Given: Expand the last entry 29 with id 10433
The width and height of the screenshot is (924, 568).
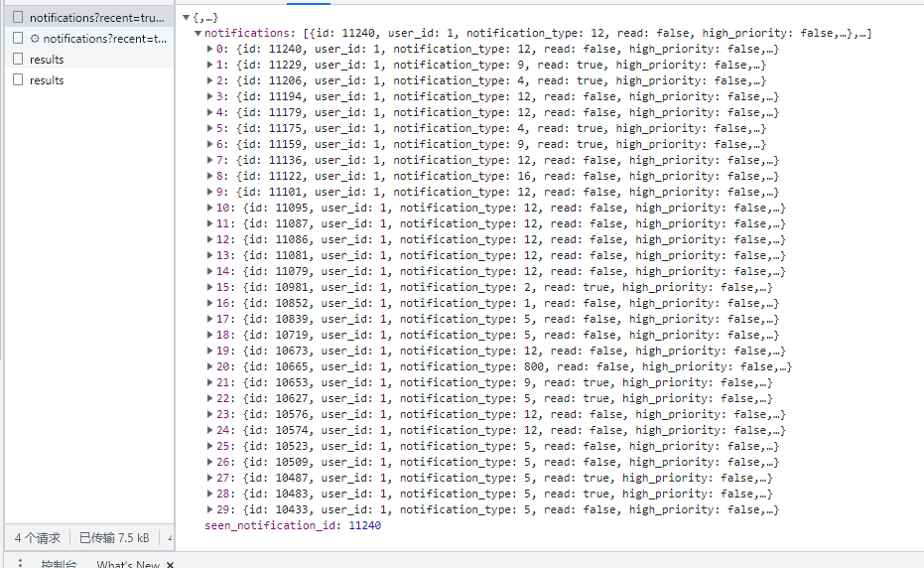Looking at the screenshot, I should point(209,509).
